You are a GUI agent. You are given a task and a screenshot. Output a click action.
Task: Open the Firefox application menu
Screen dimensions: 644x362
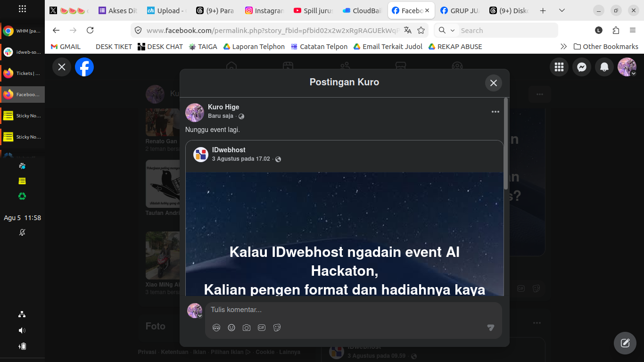633,30
